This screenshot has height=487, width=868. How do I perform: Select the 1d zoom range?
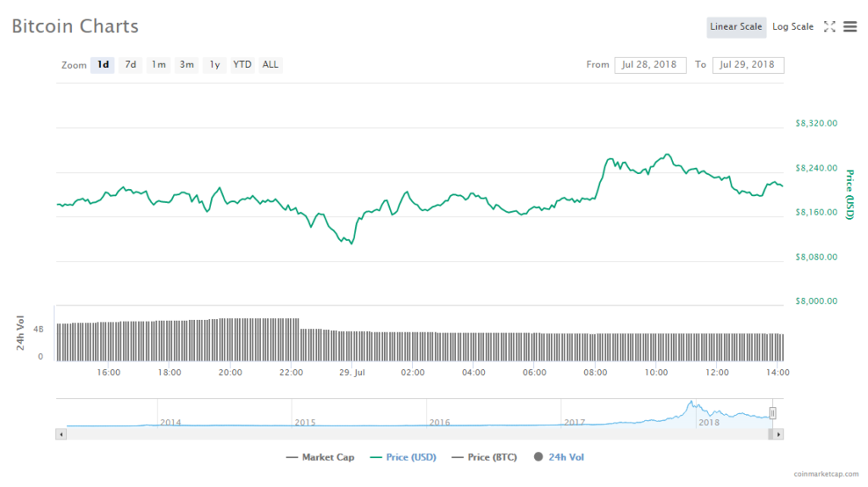point(103,64)
